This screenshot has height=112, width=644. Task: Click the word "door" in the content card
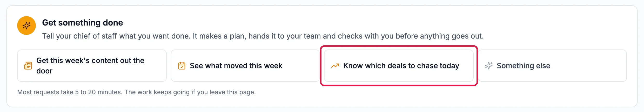(x=44, y=71)
